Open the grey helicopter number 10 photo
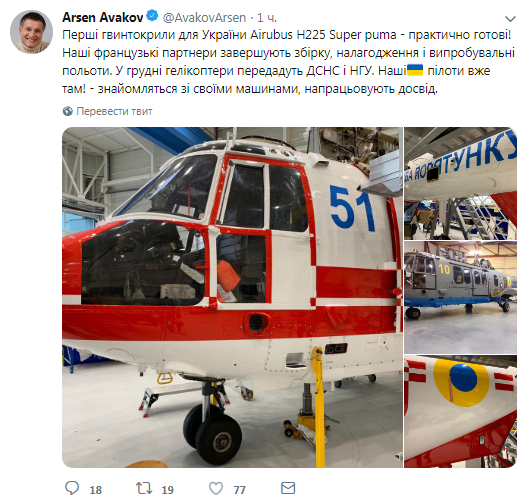 (460, 297)
